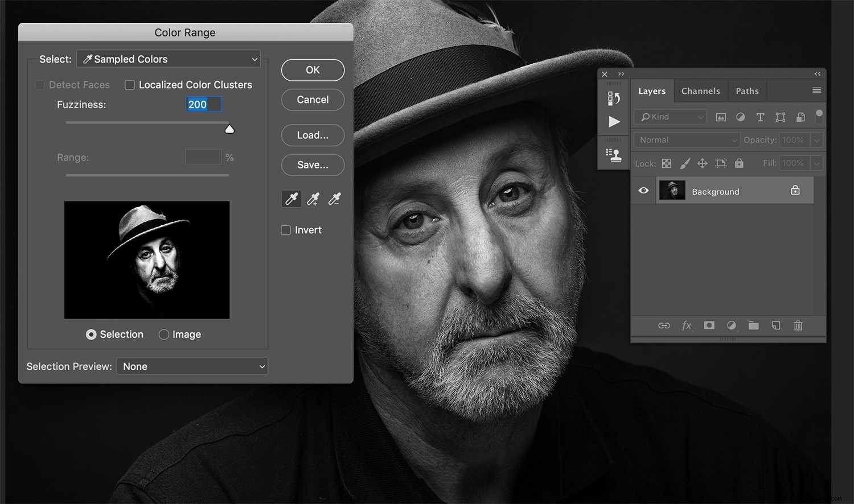
Task: Hide the Background layer visibility
Action: point(643,191)
